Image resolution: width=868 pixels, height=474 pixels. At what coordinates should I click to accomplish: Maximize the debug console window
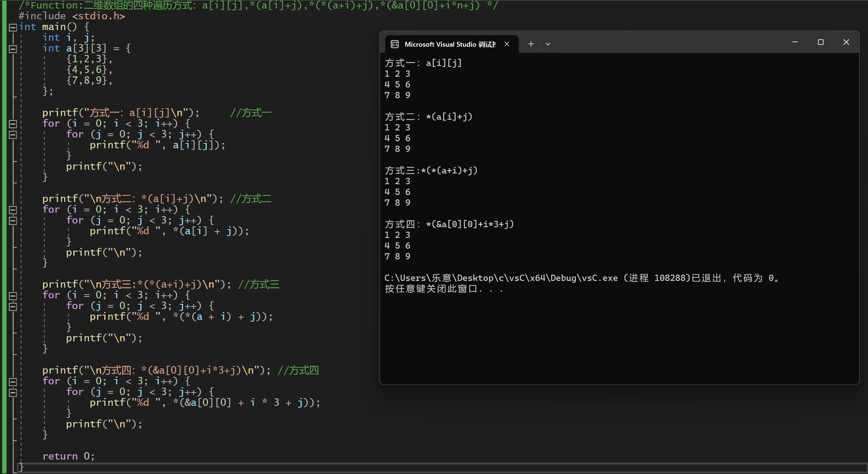(x=821, y=42)
